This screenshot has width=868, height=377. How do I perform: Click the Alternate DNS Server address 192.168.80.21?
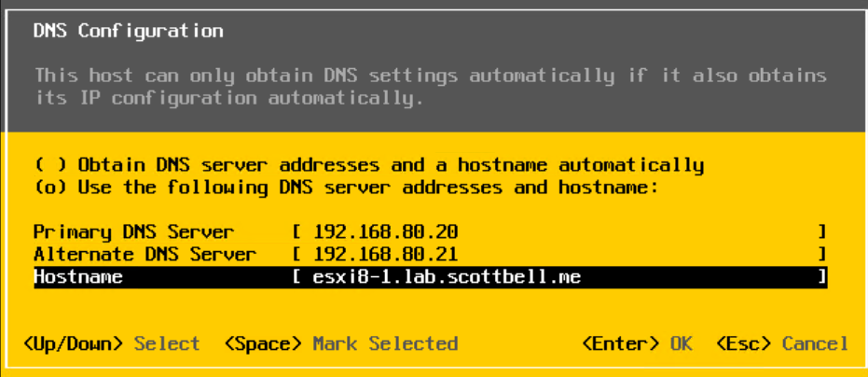[386, 254]
